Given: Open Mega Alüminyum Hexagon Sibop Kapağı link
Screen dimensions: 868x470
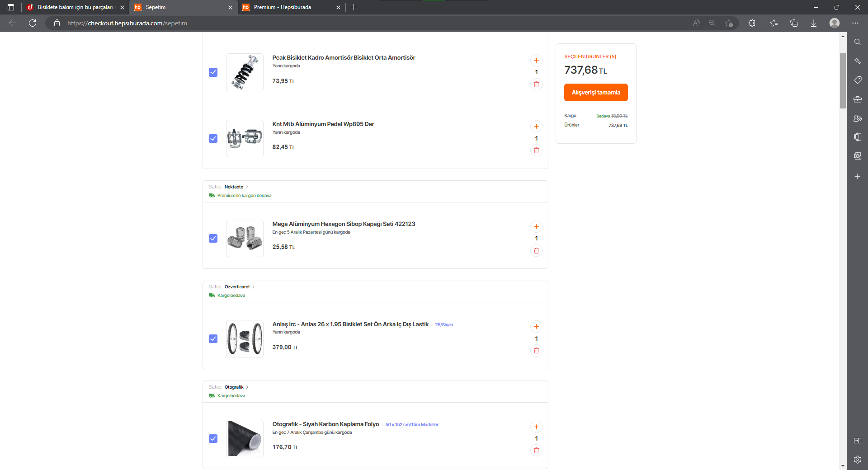Looking at the screenshot, I should tap(344, 224).
